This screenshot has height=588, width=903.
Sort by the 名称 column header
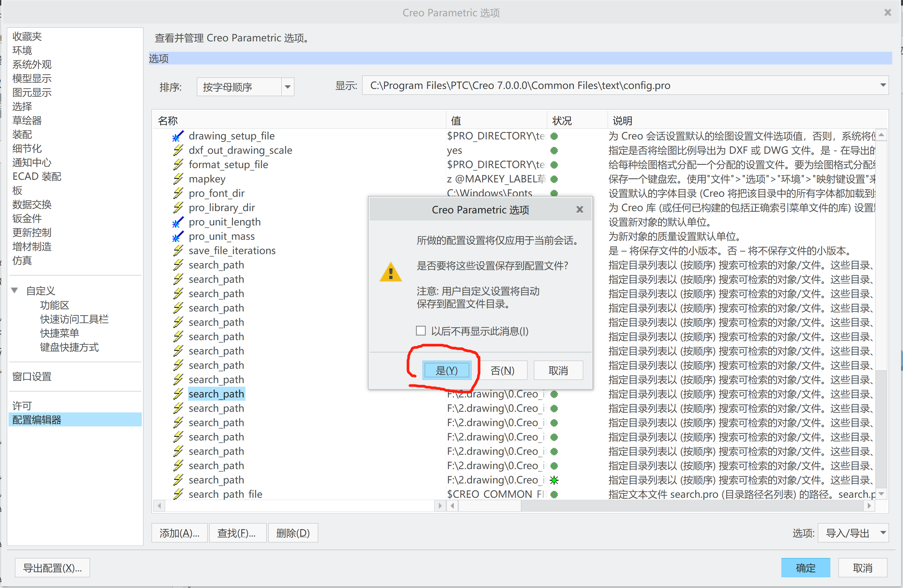point(299,121)
